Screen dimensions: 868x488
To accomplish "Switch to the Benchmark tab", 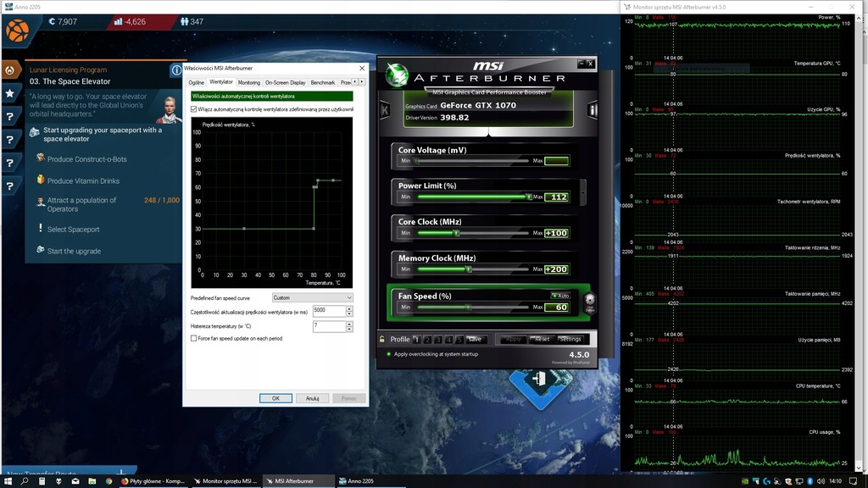I will [323, 82].
